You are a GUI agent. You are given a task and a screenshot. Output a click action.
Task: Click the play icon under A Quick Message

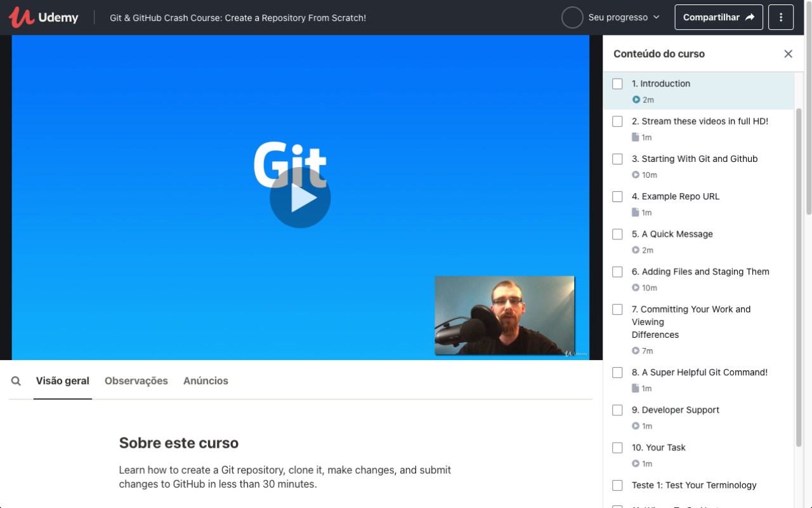point(636,250)
